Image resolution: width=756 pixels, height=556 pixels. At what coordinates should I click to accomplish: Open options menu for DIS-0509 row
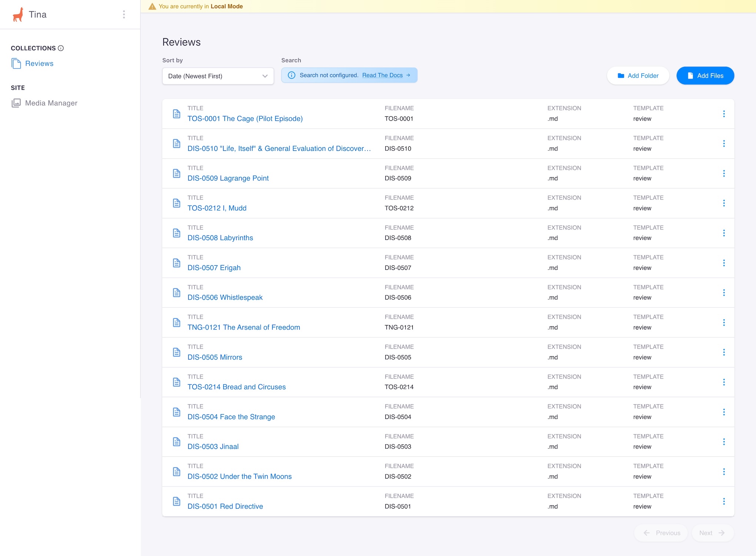pos(724,173)
